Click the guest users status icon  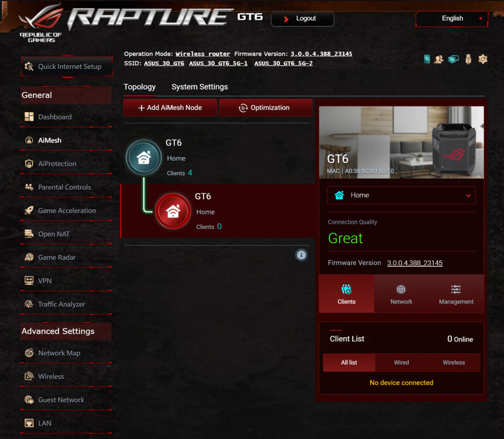[x=439, y=59]
